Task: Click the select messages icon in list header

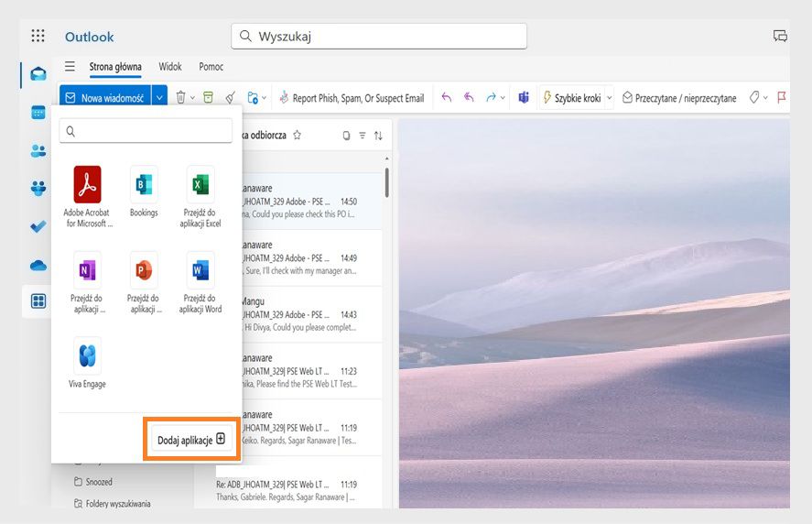Action: click(x=346, y=136)
